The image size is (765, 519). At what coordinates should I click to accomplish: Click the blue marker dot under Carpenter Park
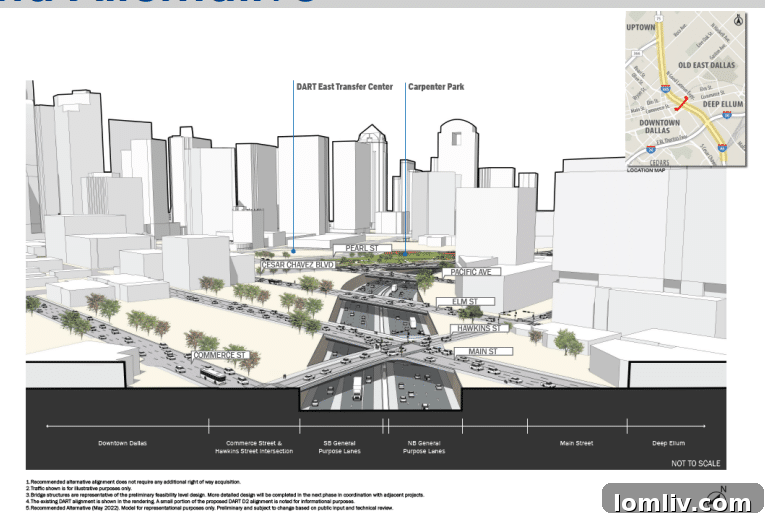point(405,253)
